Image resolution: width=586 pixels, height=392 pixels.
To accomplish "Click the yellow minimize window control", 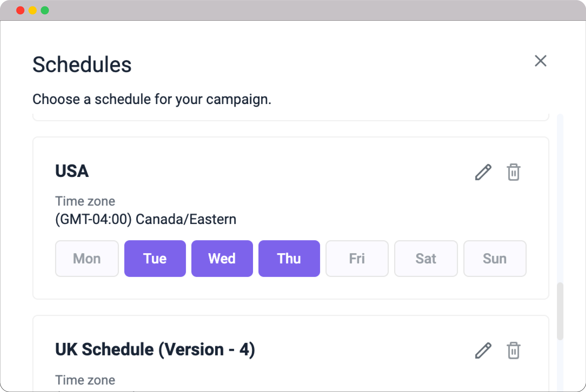I will click(x=32, y=10).
